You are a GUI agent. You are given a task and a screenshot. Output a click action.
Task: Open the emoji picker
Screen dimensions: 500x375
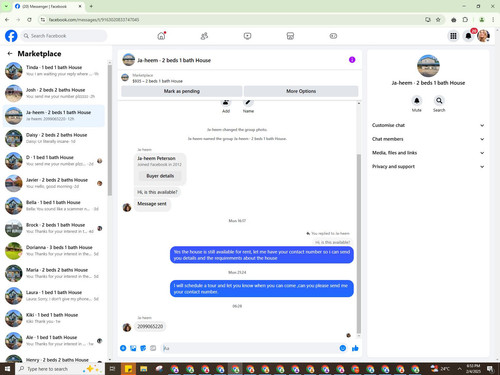point(343,348)
